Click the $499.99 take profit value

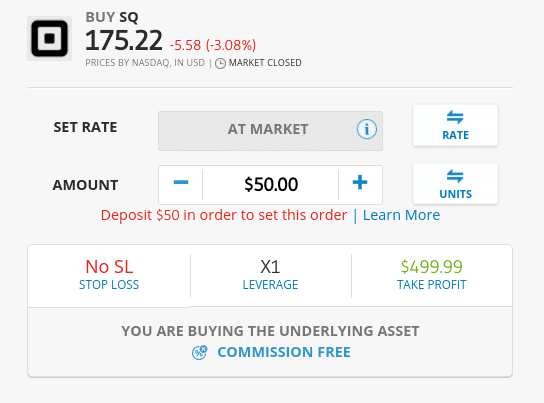pyautogui.click(x=432, y=267)
